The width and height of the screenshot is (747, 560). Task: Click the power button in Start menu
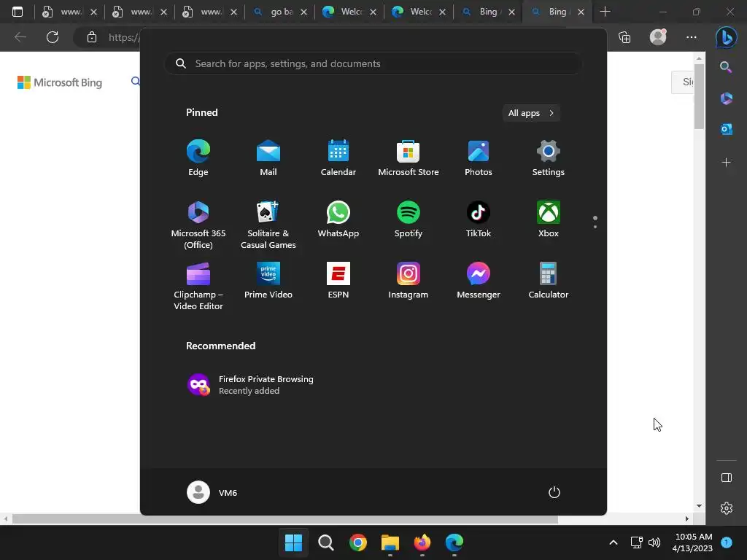(554, 492)
